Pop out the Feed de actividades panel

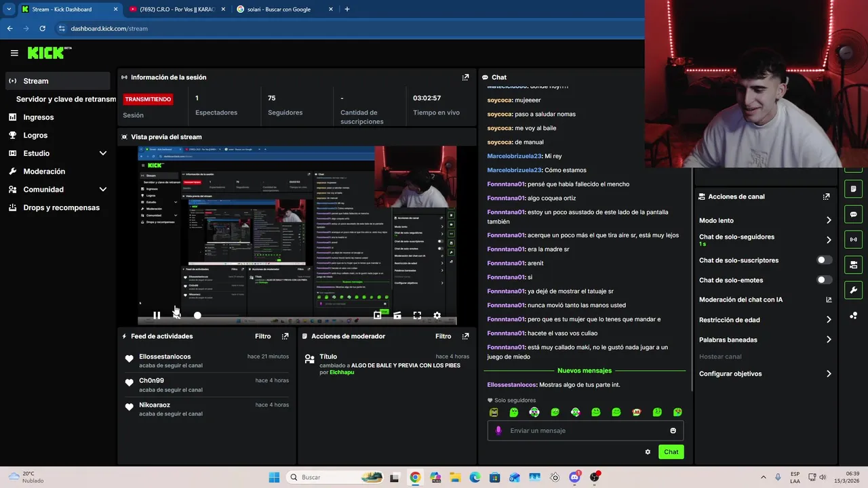coord(285,336)
